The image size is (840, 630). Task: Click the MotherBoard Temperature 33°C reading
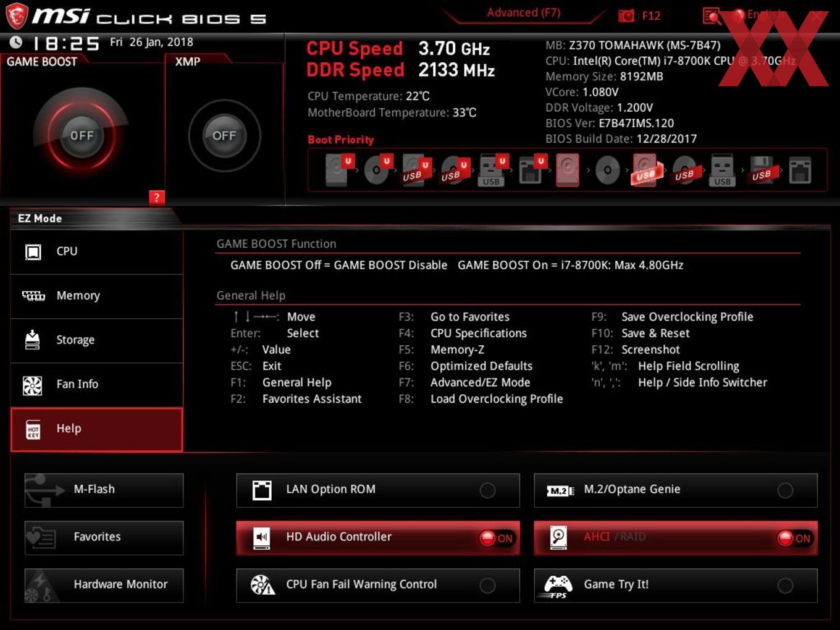(x=392, y=112)
